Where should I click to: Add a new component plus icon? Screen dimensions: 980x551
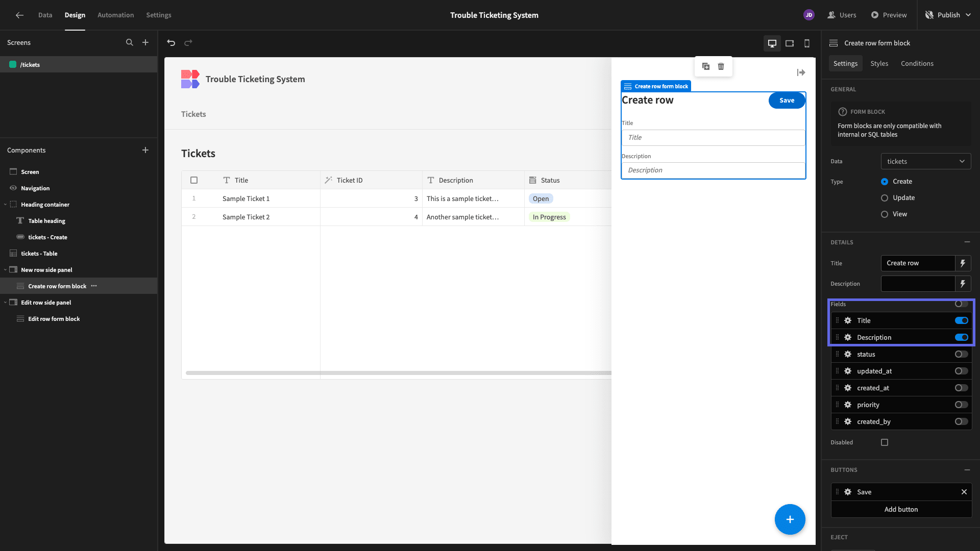145,150
